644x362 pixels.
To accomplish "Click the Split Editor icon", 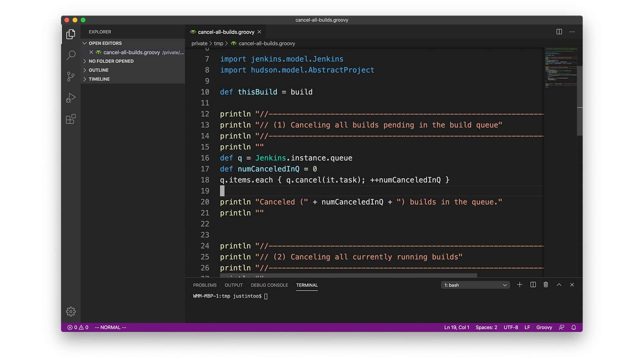I will (559, 31).
